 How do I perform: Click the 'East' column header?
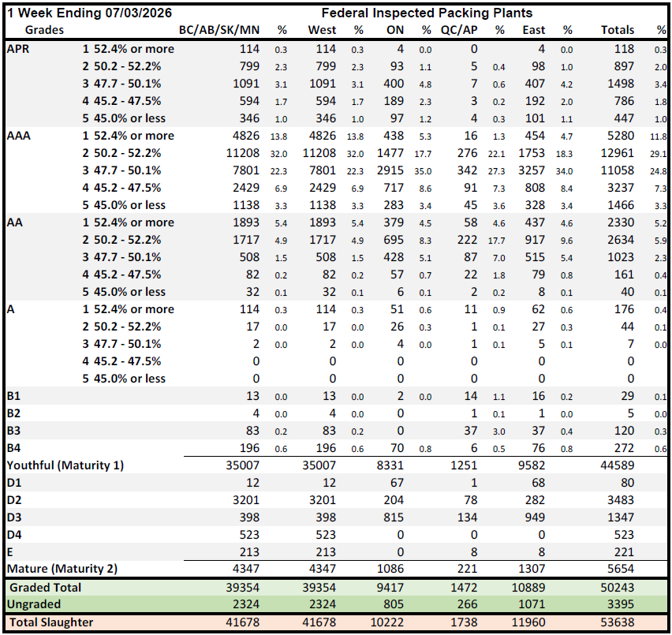point(533,30)
